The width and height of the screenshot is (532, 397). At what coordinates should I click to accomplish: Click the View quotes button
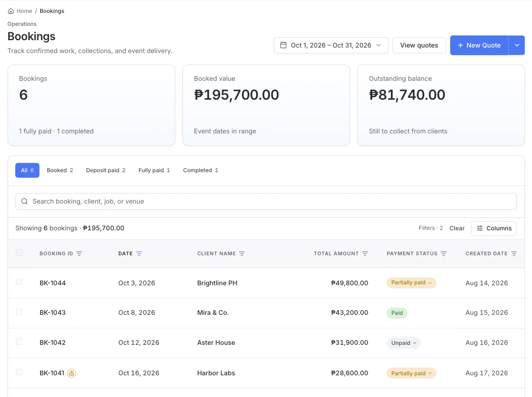pyautogui.click(x=419, y=45)
